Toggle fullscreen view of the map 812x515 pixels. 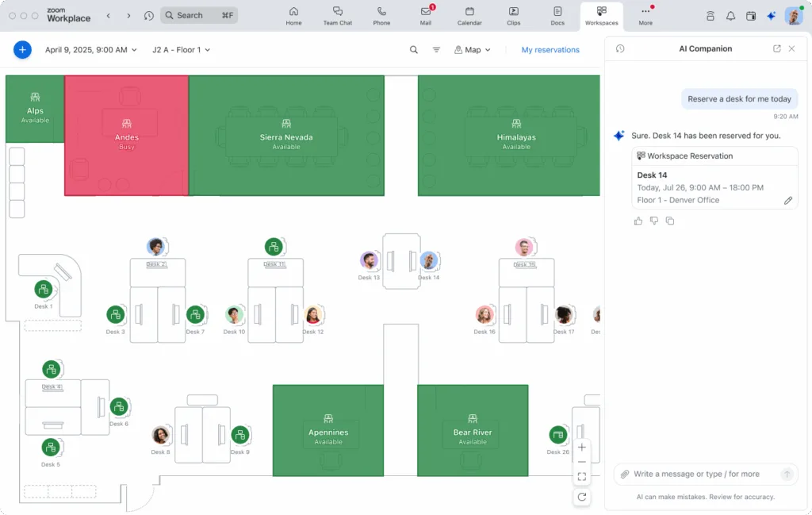[582, 477]
